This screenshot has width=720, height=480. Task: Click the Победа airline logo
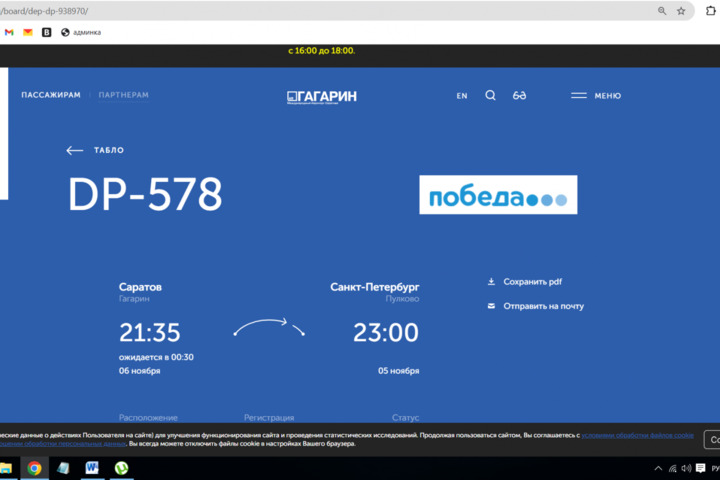pos(498,195)
